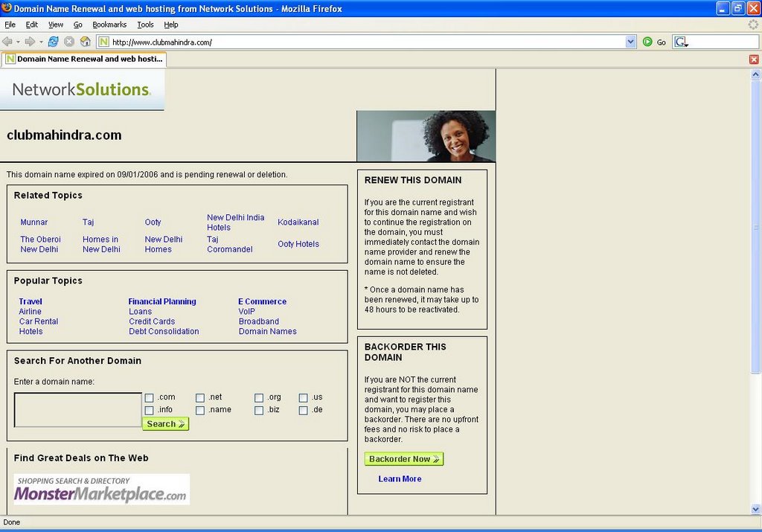Open the File menu
This screenshot has height=532, width=762.
pos(10,25)
